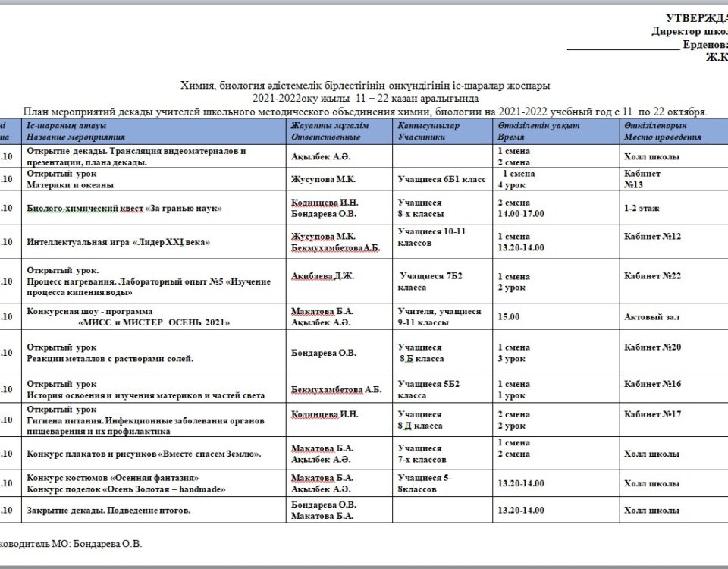Click the "Кабинет №22" location cell
Image resolution: width=728 pixels, height=569 pixels.
[652, 276]
